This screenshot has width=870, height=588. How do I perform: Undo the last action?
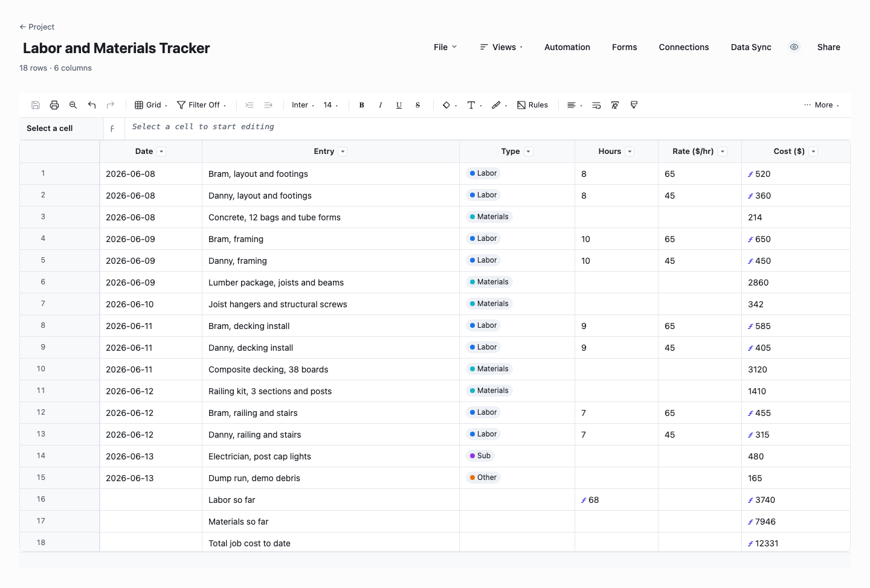[92, 105]
